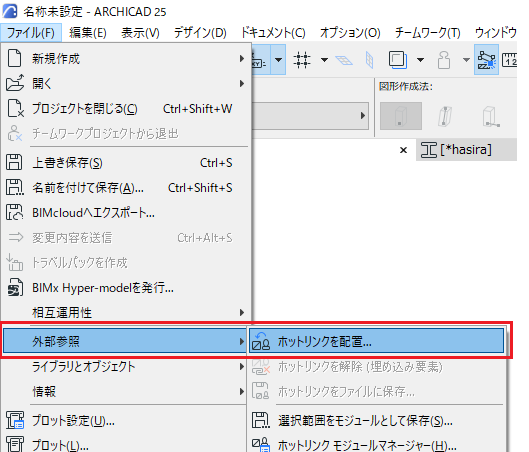Expand the 開く submenu
The height and width of the screenshot is (452, 529).
tap(242, 83)
